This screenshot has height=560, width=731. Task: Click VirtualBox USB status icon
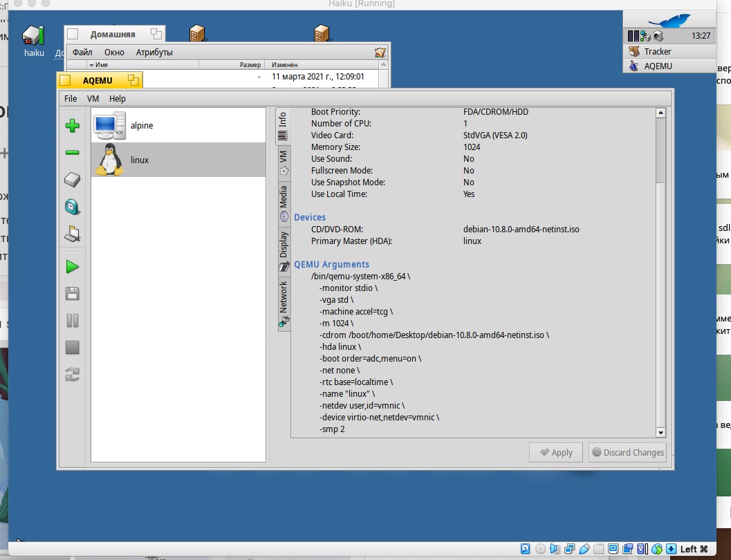[x=584, y=549]
